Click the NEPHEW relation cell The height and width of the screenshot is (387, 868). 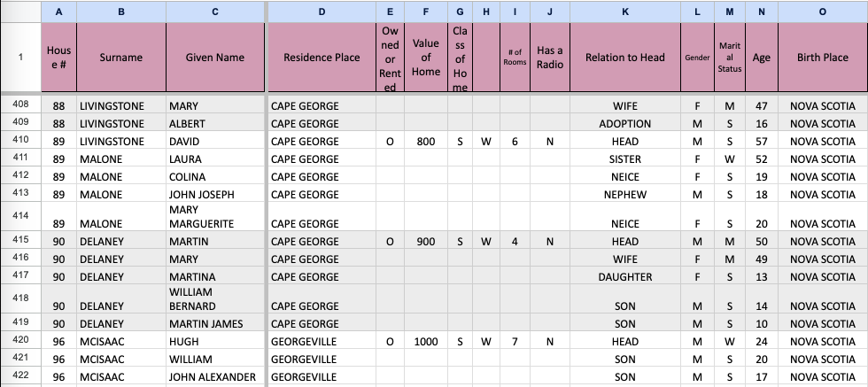(624, 194)
